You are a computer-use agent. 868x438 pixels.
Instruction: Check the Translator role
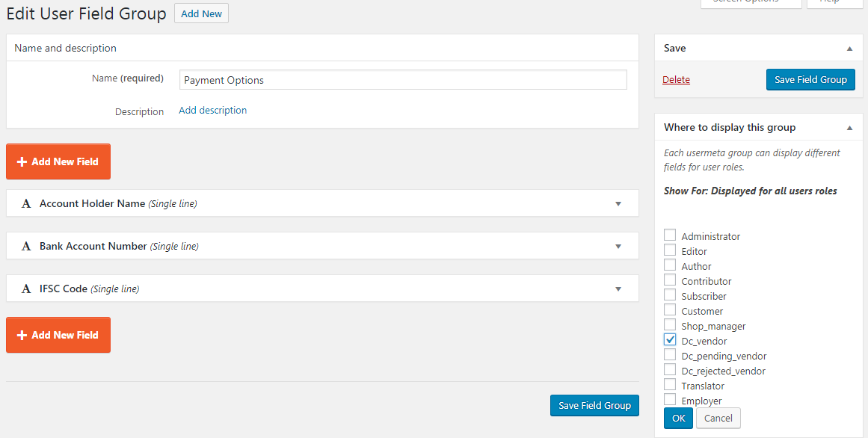click(670, 384)
